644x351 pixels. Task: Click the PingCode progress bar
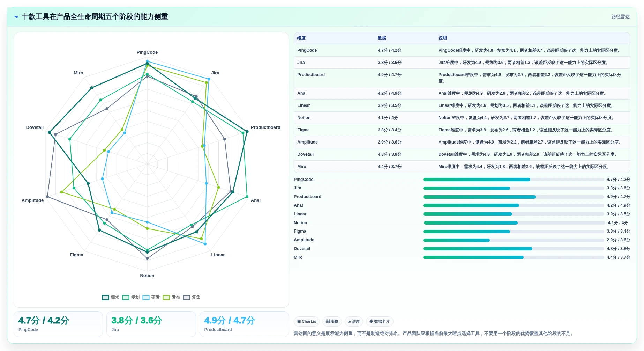click(x=514, y=180)
